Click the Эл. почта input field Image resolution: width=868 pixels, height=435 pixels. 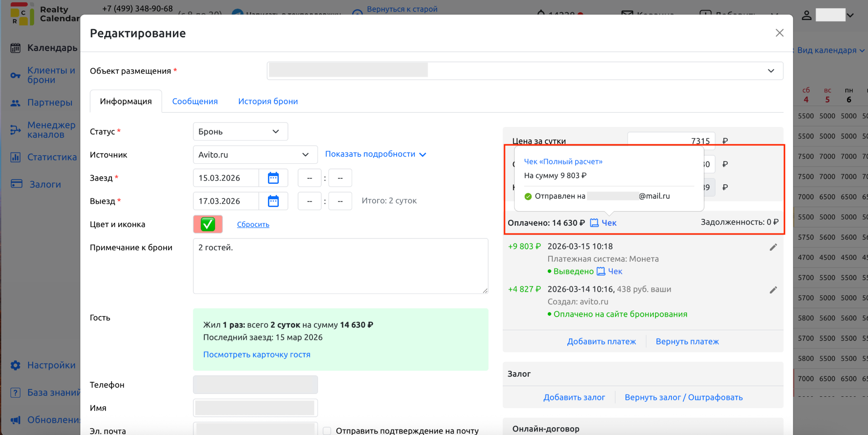(255, 429)
